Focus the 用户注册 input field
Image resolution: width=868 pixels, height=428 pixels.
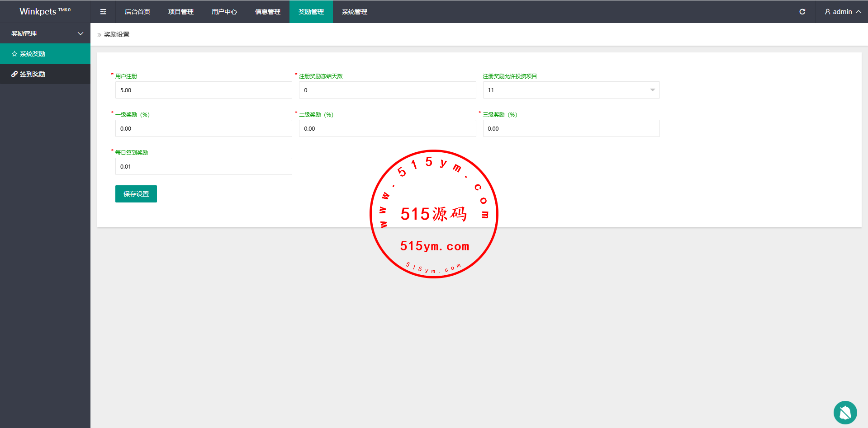(204, 90)
